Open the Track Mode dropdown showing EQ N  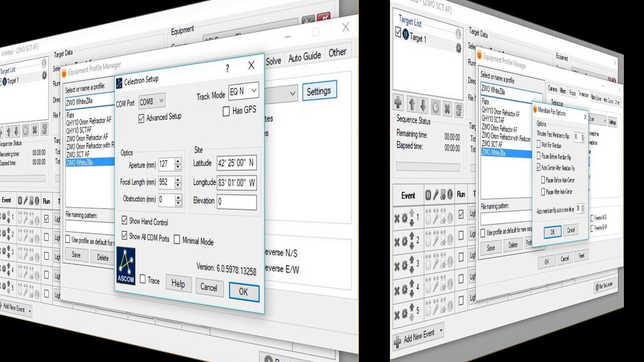(x=244, y=92)
